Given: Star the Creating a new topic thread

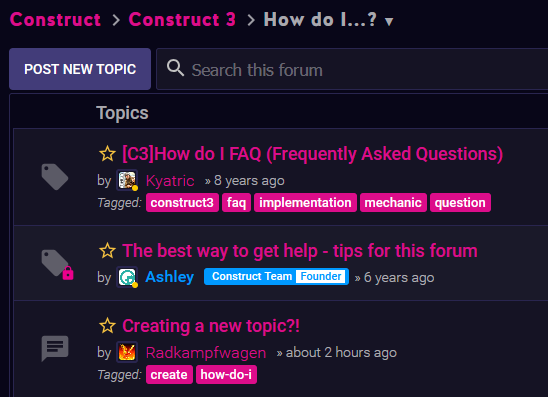Looking at the screenshot, I should tap(107, 326).
